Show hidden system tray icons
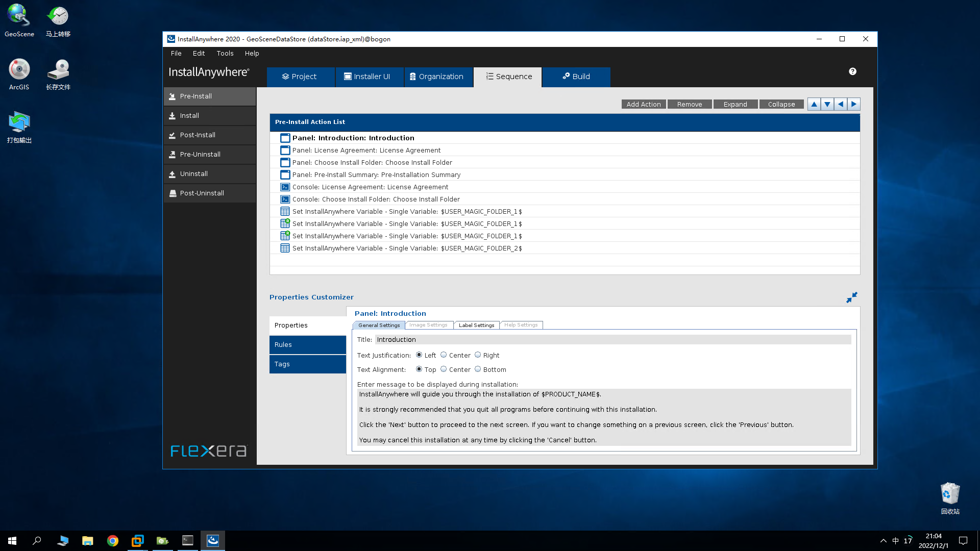Image resolution: width=980 pixels, height=551 pixels. coord(884,541)
